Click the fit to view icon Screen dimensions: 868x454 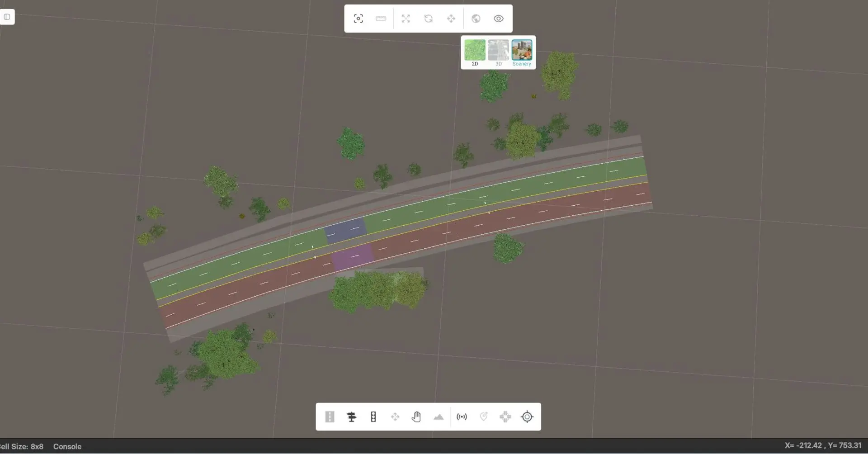(x=406, y=19)
